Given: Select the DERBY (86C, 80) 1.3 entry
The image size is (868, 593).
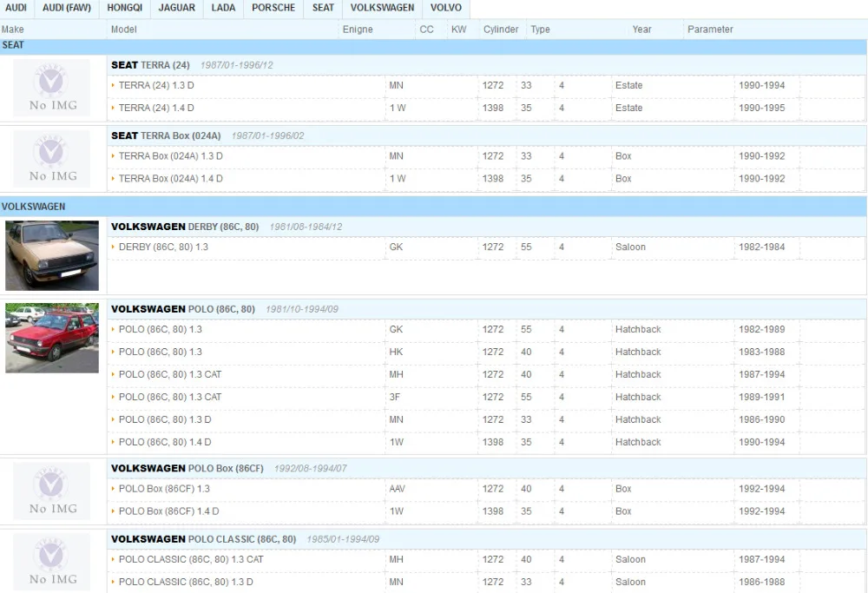Looking at the screenshot, I should tap(163, 247).
